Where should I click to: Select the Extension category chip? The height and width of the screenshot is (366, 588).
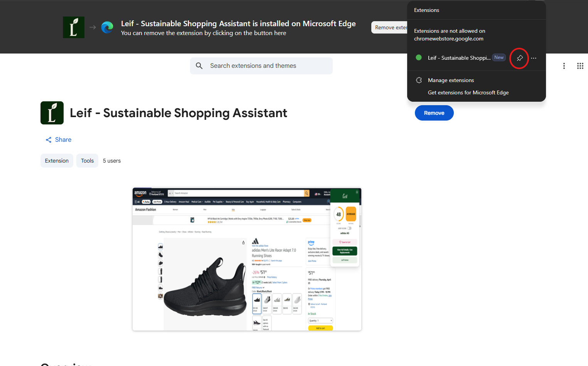pyautogui.click(x=57, y=161)
